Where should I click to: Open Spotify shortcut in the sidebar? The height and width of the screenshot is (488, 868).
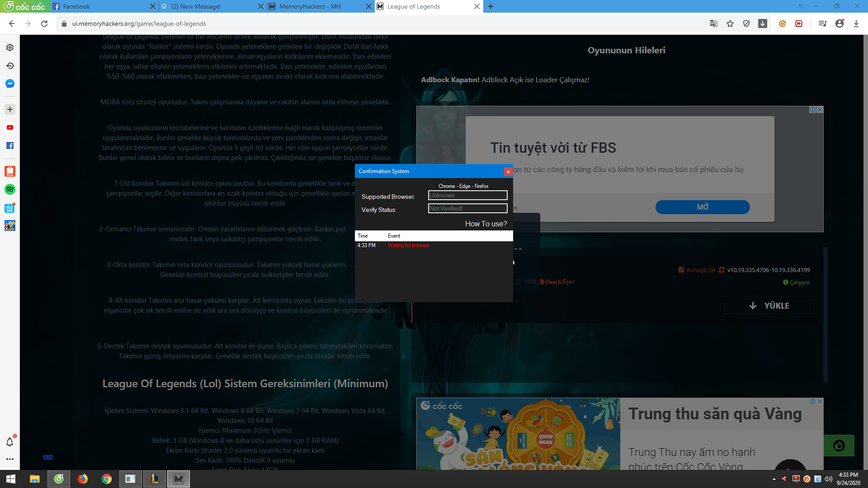point(10,189)
